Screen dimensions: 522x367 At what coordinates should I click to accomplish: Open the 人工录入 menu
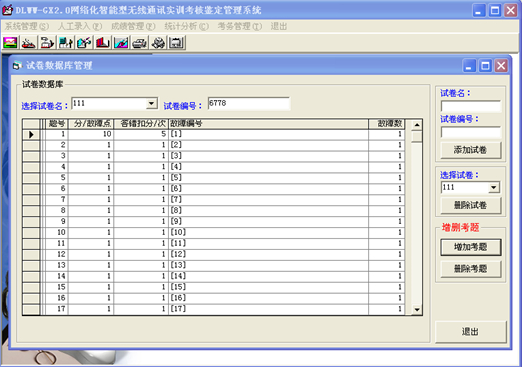click(80, 26)
